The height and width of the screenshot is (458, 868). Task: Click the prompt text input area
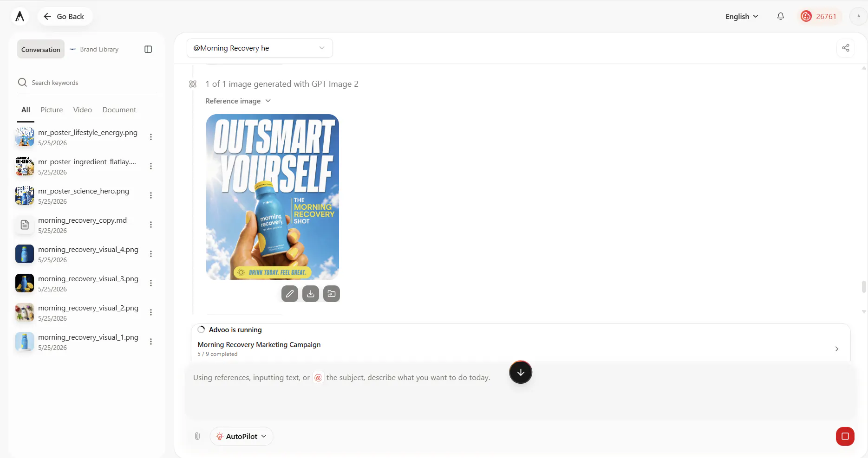pyautogui.click(x=520, y=390)
